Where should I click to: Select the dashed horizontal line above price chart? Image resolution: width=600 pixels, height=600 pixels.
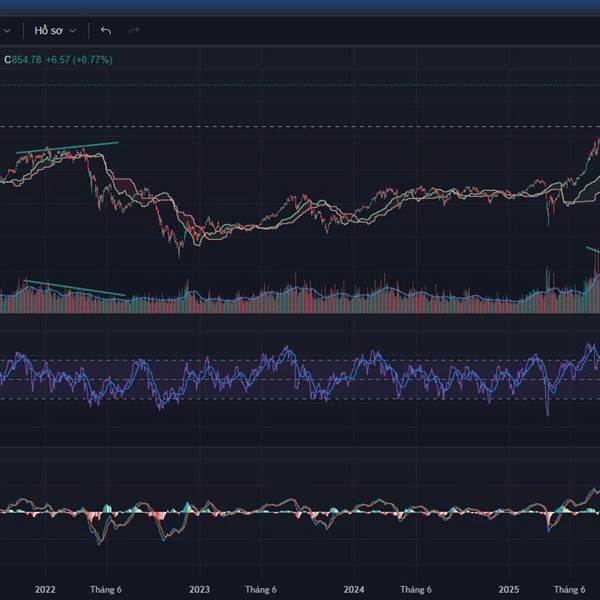click(300, 126)
